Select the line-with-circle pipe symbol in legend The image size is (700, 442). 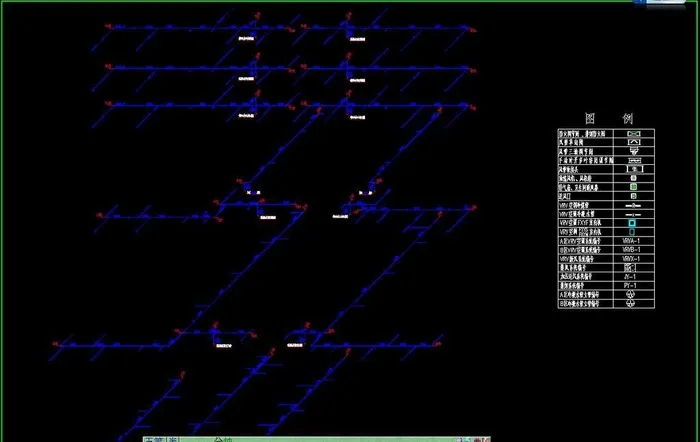tap(632, 203)
